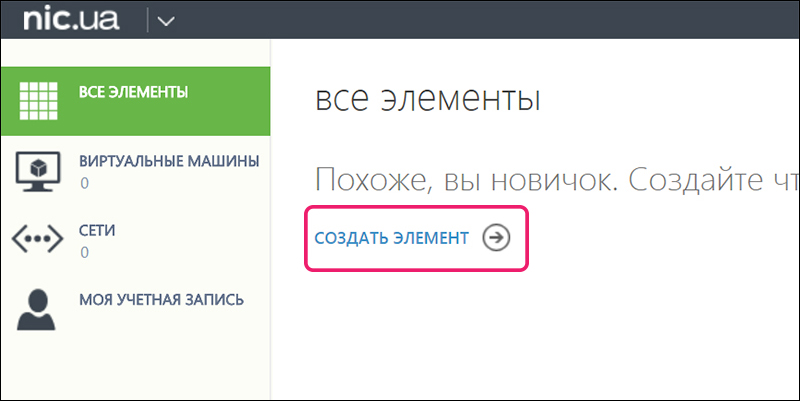The image size is (800, 401).
Task: Click the user silhouette account icon
Action: point(40,310)
